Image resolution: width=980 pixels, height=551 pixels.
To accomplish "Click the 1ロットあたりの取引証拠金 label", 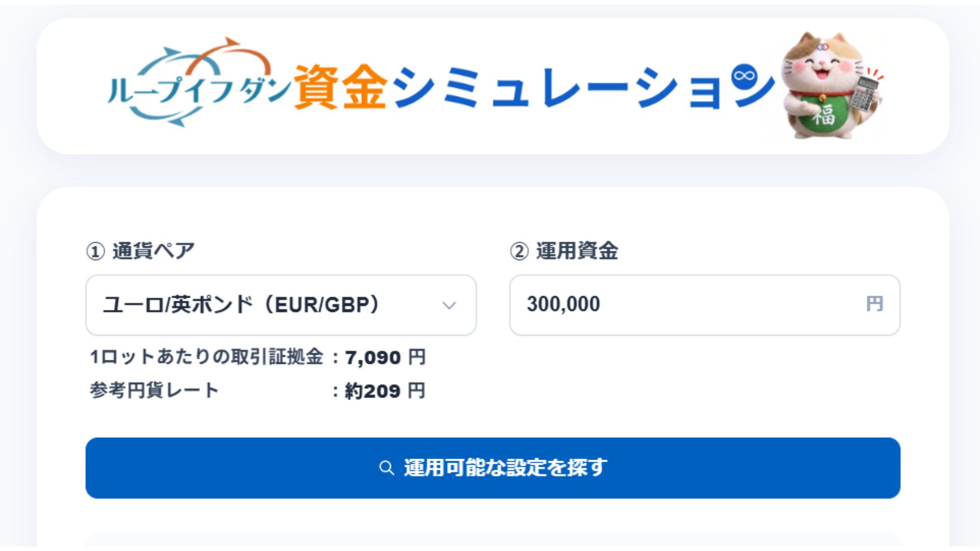I will 206,357.
